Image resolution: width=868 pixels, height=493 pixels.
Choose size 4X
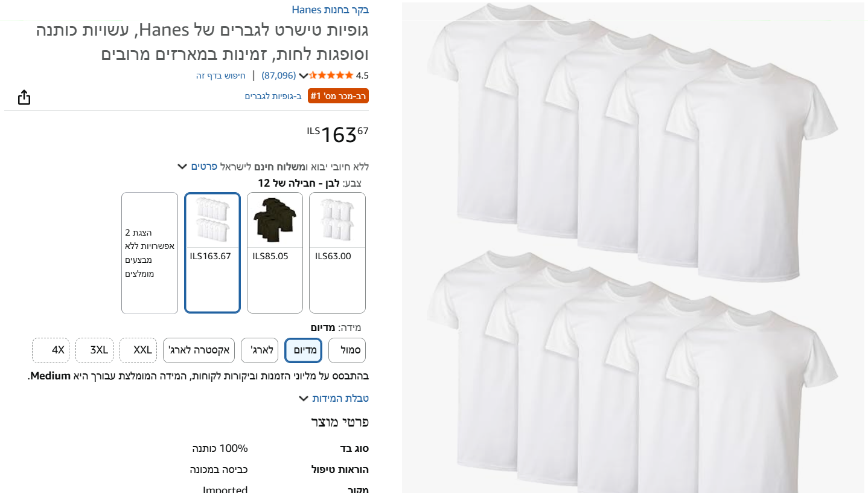tap(51, 350)
